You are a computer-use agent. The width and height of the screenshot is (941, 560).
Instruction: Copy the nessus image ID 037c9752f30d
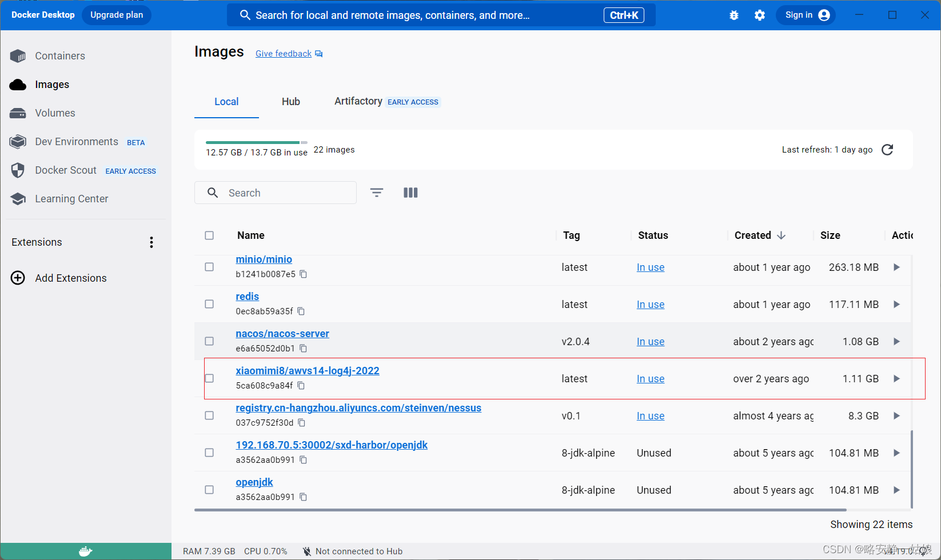point(302,423)
